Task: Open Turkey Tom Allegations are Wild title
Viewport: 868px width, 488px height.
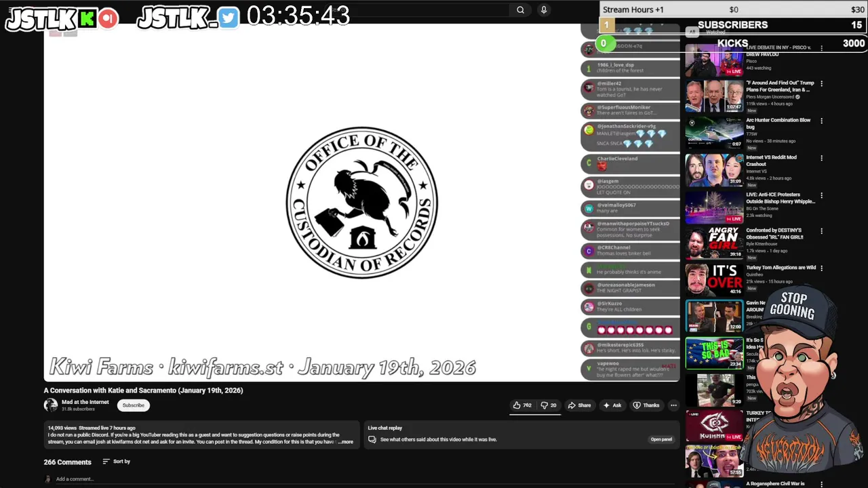Action: (x=781, y=268)
